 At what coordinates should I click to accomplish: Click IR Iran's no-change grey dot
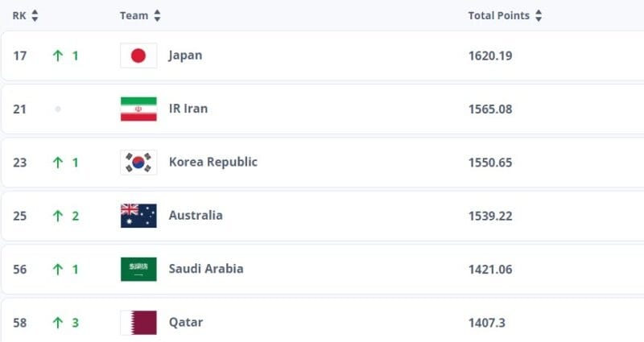pos(58,109)
